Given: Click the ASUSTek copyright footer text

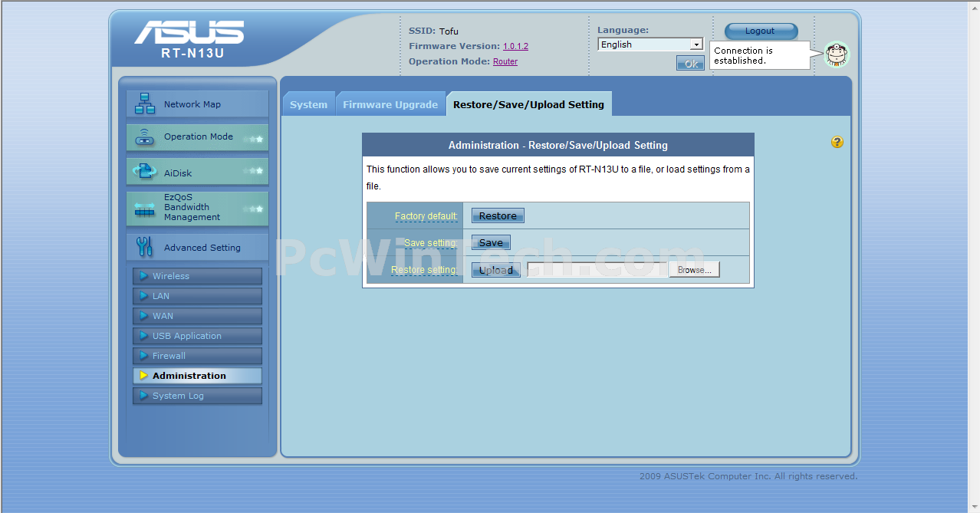Looking at the screenshot, I should (x=748, y=476).
